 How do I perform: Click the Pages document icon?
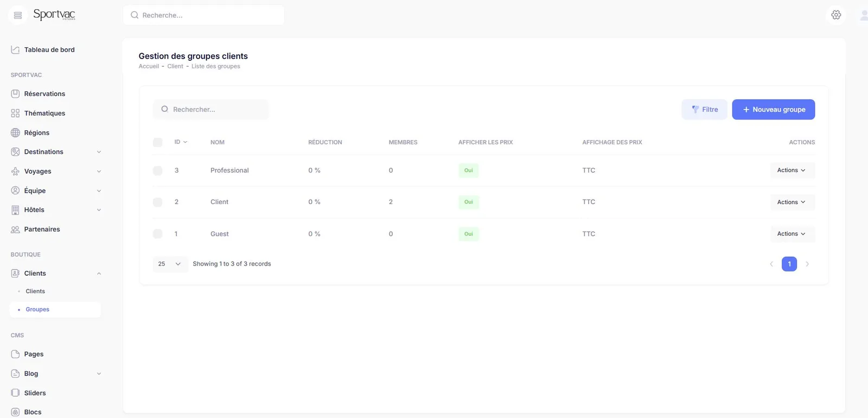(x=15, y=354)
